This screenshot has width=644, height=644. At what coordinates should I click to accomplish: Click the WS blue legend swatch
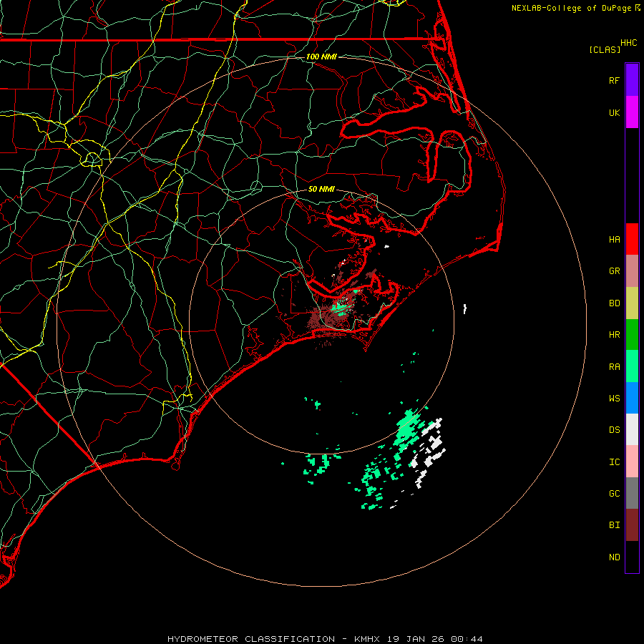(632, 398)
